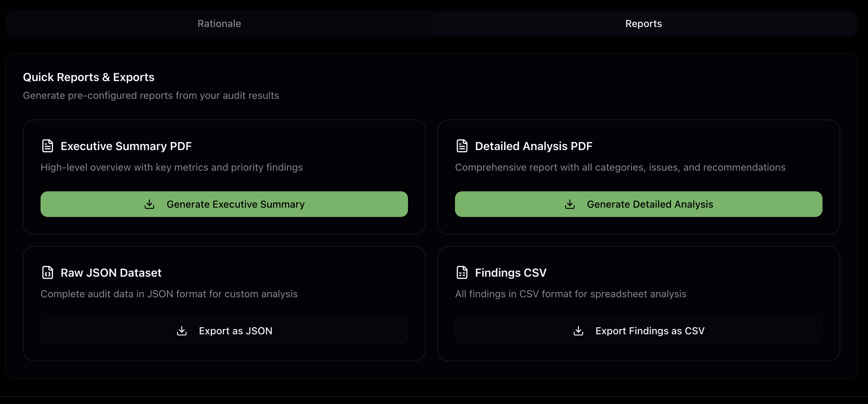
Task: Click download icon beside Export as JSON
Action: pyautogui.click(x=182, y=331)
